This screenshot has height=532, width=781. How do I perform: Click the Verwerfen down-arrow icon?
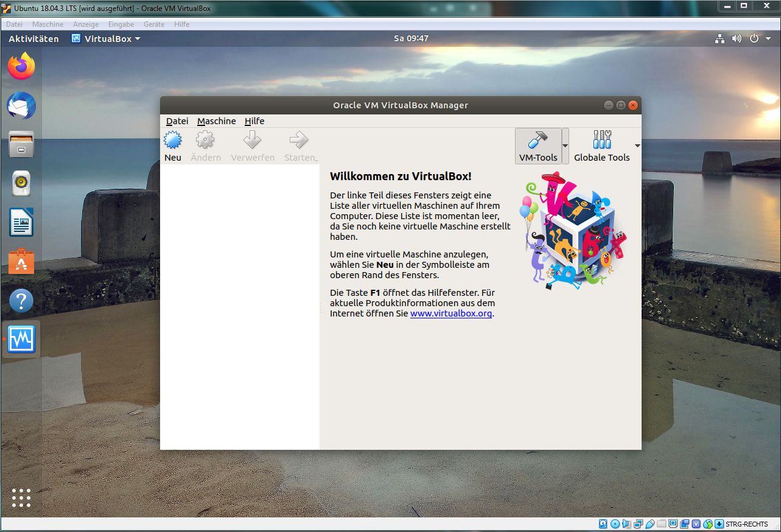tap(252, 141)
